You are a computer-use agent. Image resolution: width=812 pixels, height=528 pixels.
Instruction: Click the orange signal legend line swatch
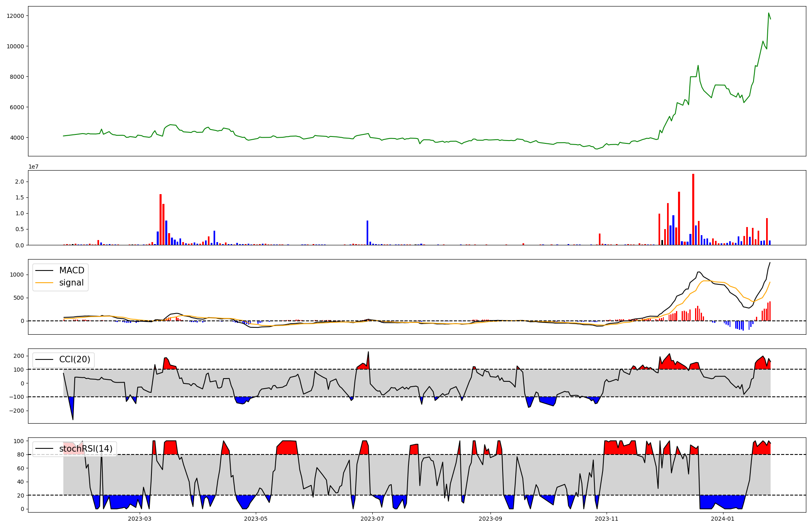click(x=44, y=283)
